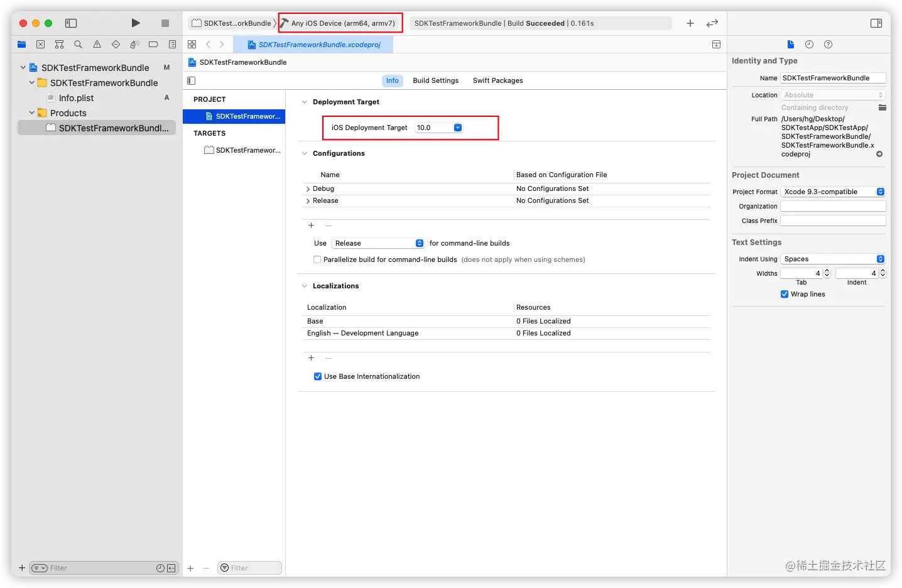Remove the selected target with minus

point(206,568)
